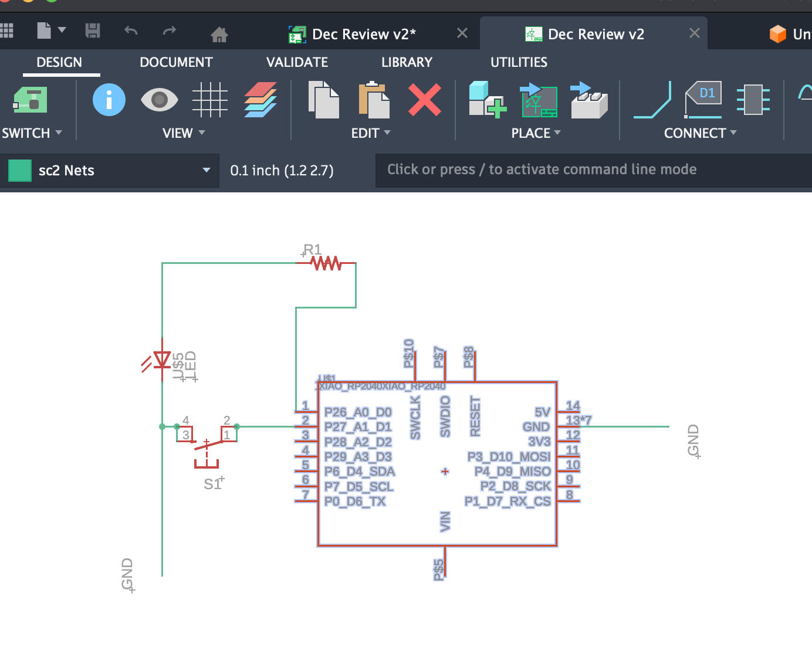Expand the PLACE dropdown menu
This screenshot has width=812, height=651.
coord(536,133)
